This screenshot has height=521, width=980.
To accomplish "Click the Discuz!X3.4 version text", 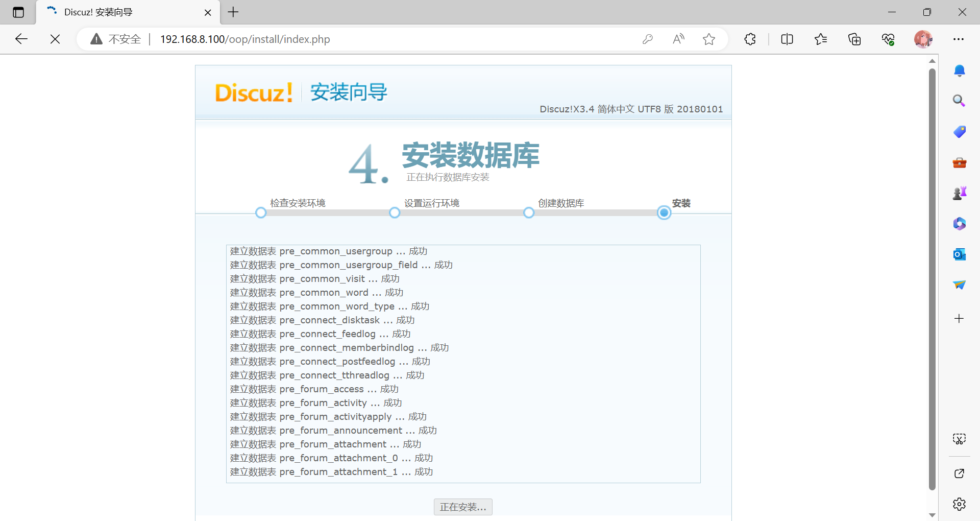I will (631, 109).
